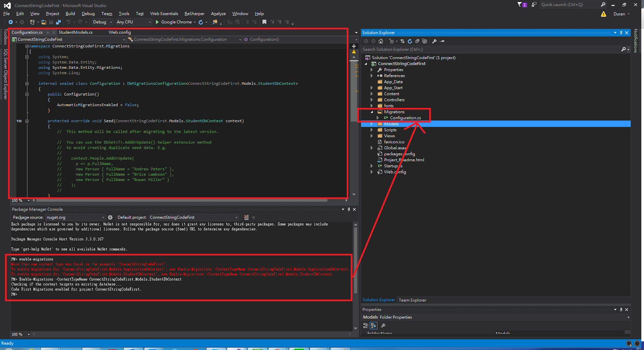Expand the References node
The image size is (644, 350).
point(372,76)
